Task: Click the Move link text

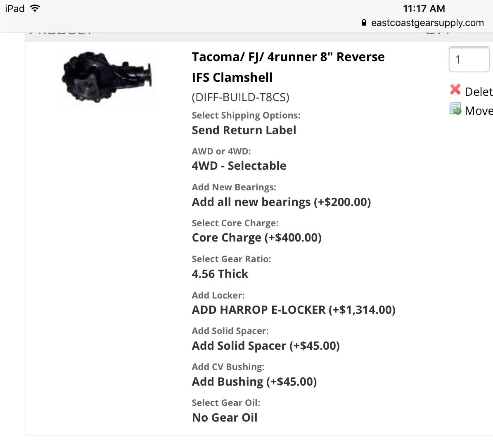Action: [x=479, y=111]
